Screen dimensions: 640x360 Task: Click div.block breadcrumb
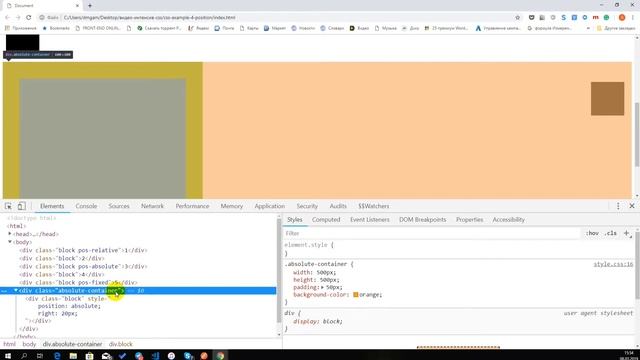[x=120, y=344]
